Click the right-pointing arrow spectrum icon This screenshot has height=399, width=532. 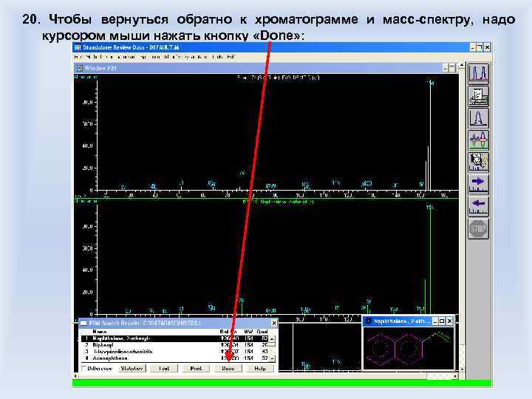click(x=478, y=184)
